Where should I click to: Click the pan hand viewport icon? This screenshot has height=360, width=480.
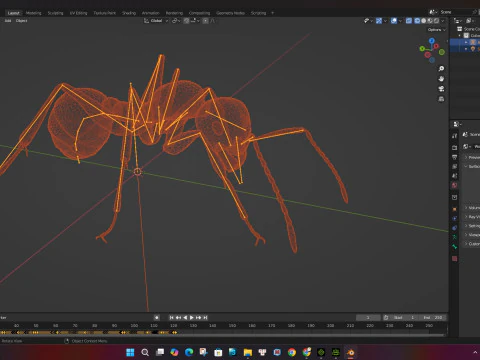click(441, 79)
